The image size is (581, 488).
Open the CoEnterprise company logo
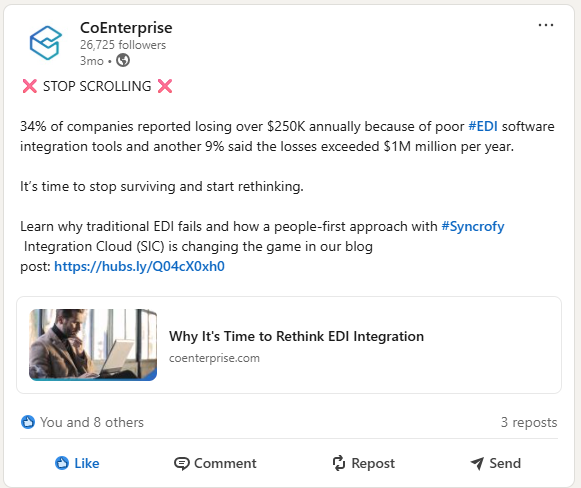[46, 43]
